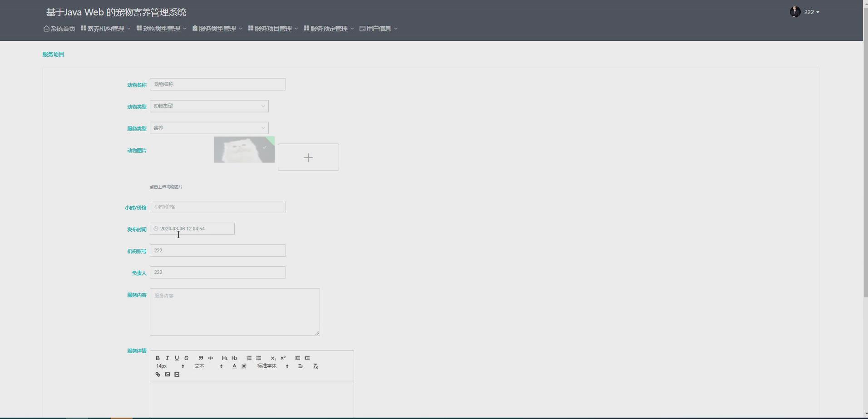Toggle underline formatting in the editor
The image size is (868, 419).
pyautogui.click(x=177, y=358)
